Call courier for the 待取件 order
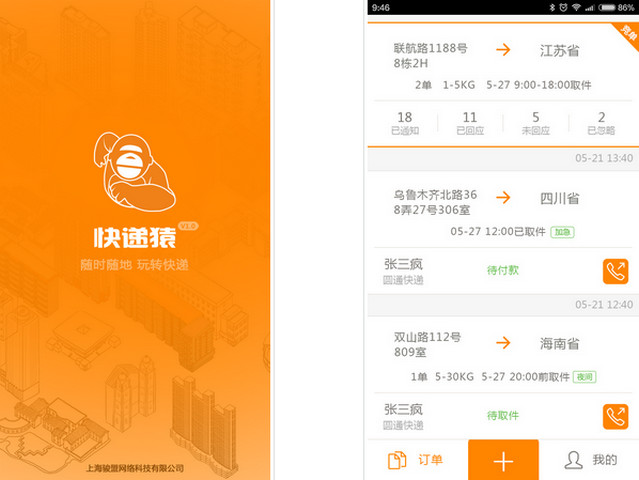 (615, 417)
